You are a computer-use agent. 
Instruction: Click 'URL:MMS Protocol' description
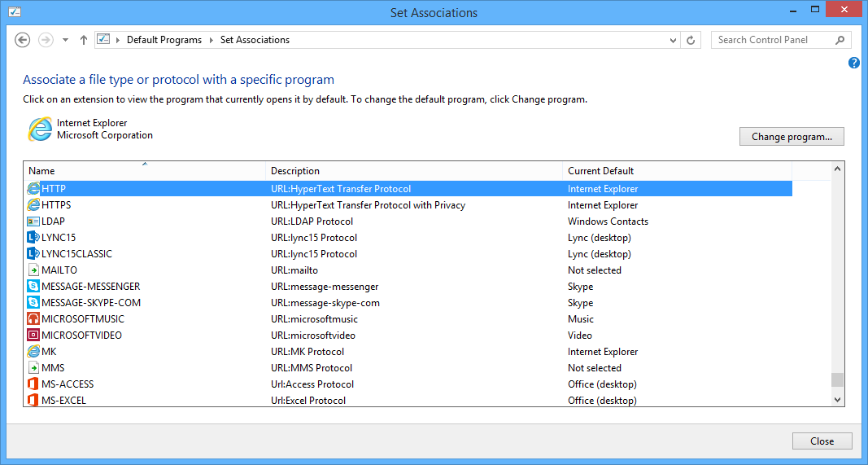coord(311,368)
